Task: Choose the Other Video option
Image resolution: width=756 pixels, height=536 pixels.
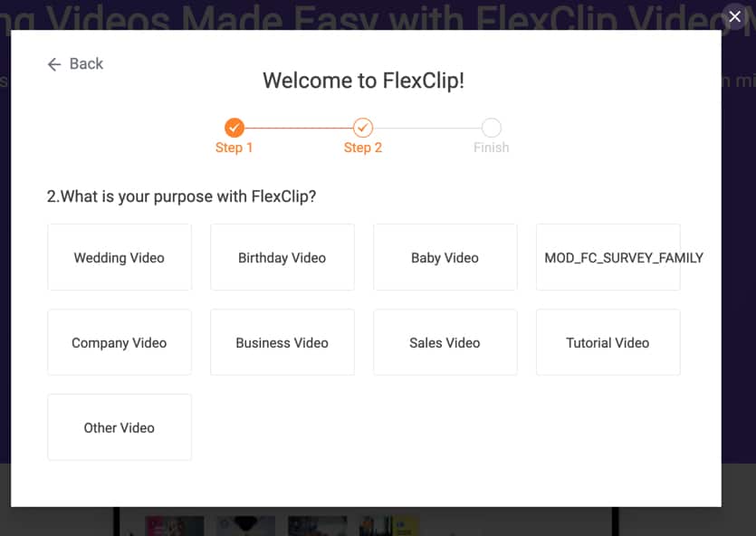Action: [119, 426]
